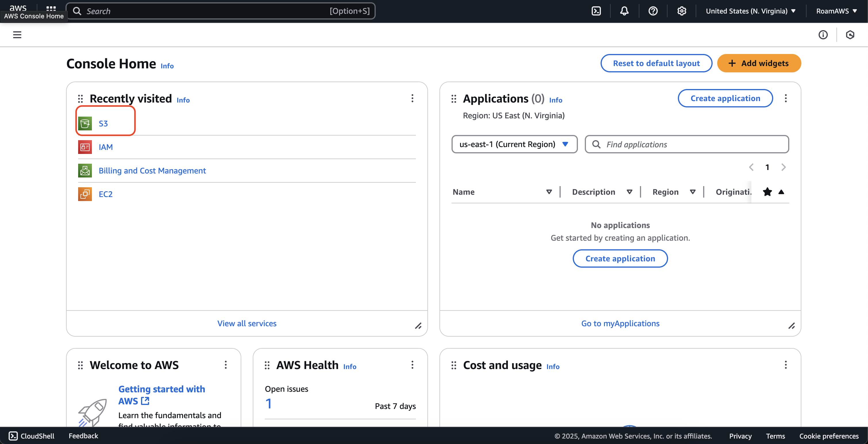Screen dimensions: 868x444
Task: Click Recently visited widget resize corner handle
Action: click(x=418, y=326)
